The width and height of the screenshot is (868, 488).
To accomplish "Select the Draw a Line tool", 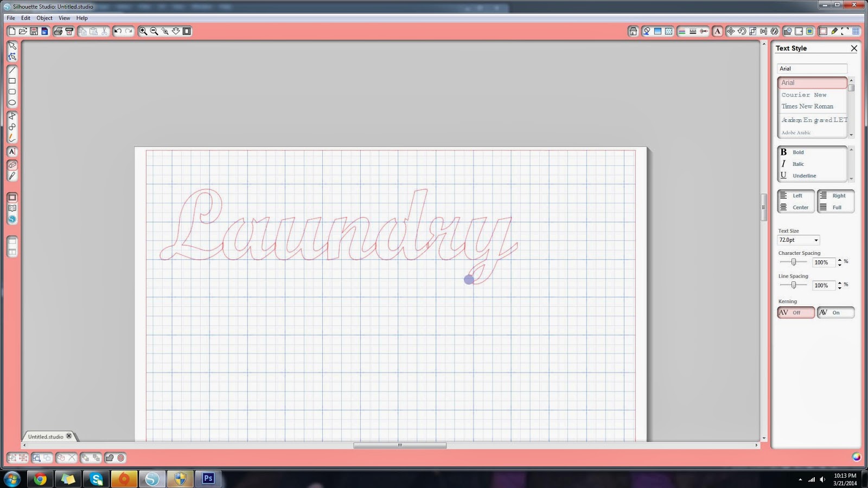I will 12,70.
